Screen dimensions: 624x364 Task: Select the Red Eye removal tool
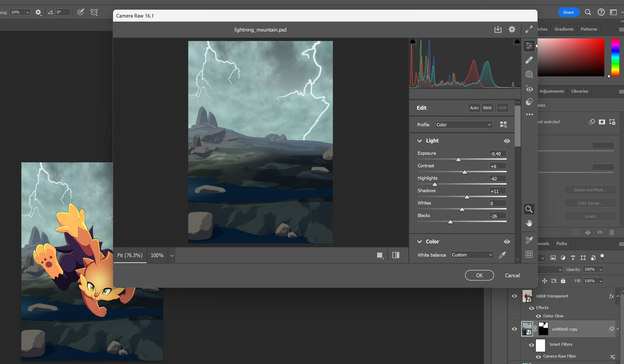(x=529, y=88)
